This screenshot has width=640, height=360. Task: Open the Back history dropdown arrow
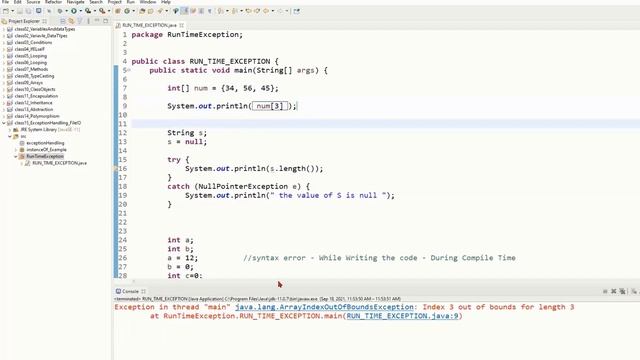point(273,11)
